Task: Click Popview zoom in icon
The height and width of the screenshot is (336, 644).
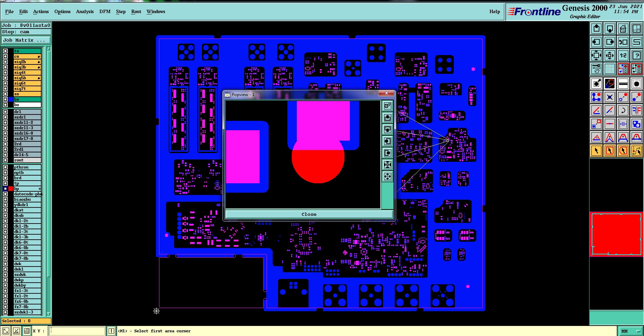Action: [387, 164]
